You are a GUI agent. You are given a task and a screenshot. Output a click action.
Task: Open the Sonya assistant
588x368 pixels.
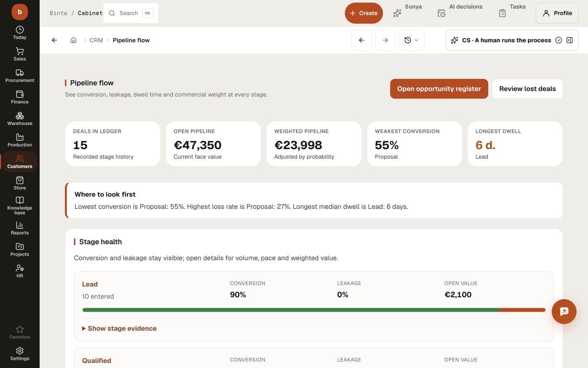pos(407,13)
